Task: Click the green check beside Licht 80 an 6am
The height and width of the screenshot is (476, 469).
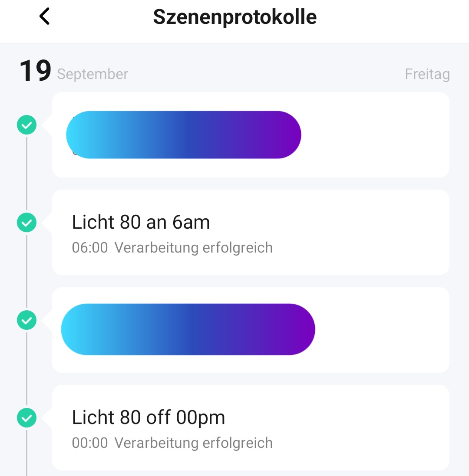Action: (x=26, y=223)
